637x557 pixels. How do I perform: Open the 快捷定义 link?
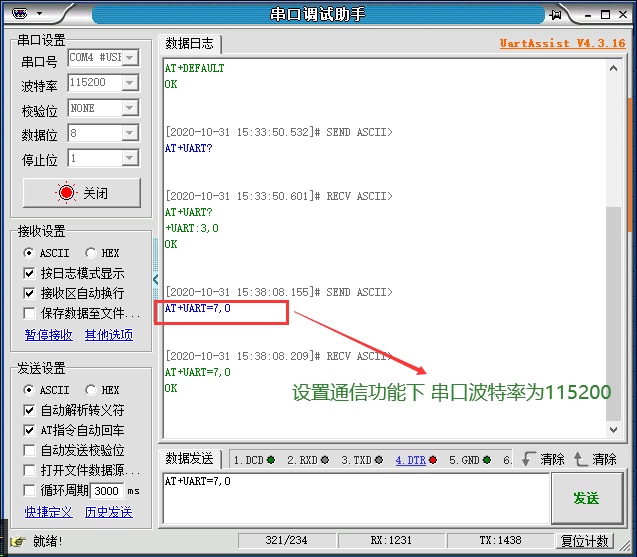coord(49,512)
